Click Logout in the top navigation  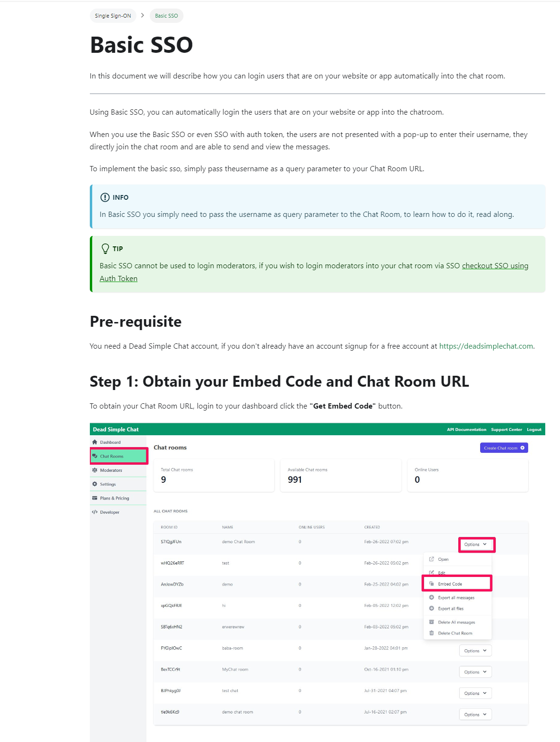click(534, 429)
